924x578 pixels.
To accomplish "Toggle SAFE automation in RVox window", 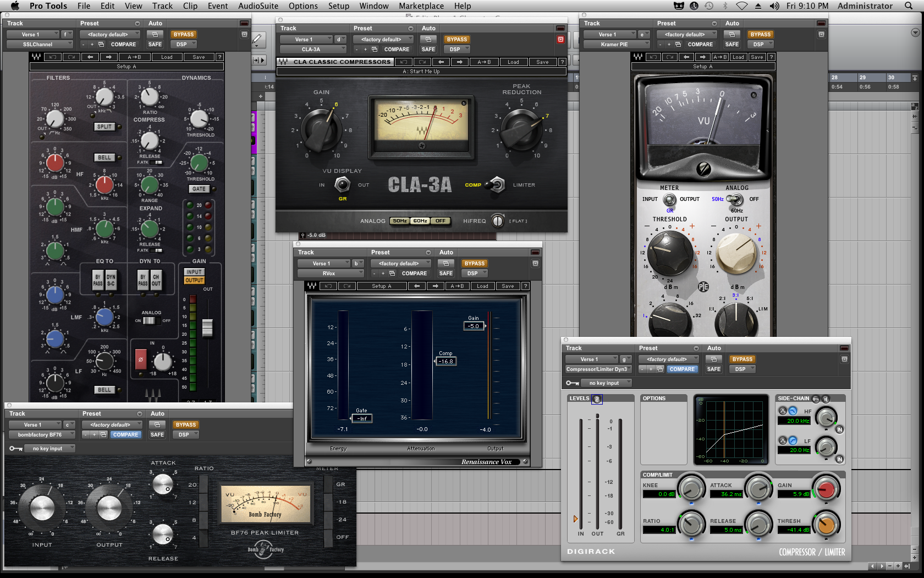I will pyautogui.click(x=446, y=273).
